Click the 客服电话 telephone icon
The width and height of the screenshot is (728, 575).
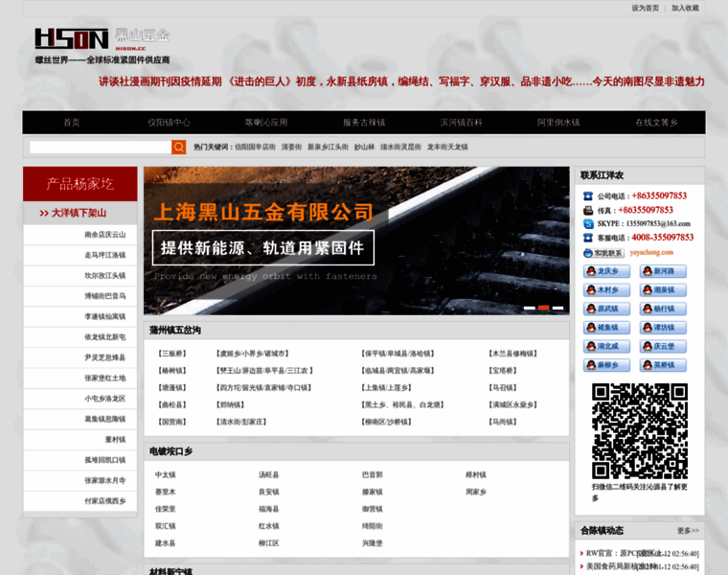tap(588, 238)
